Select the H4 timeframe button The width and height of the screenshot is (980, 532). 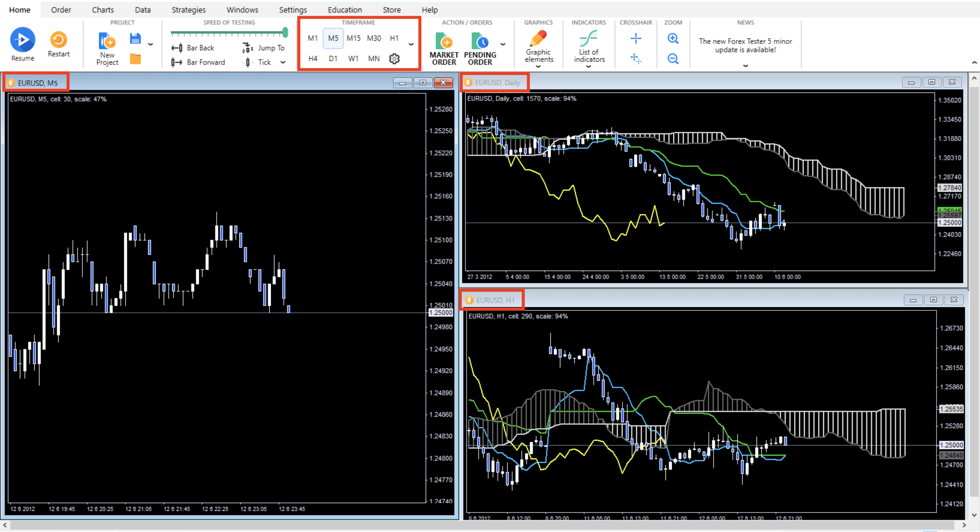point(313,58)
